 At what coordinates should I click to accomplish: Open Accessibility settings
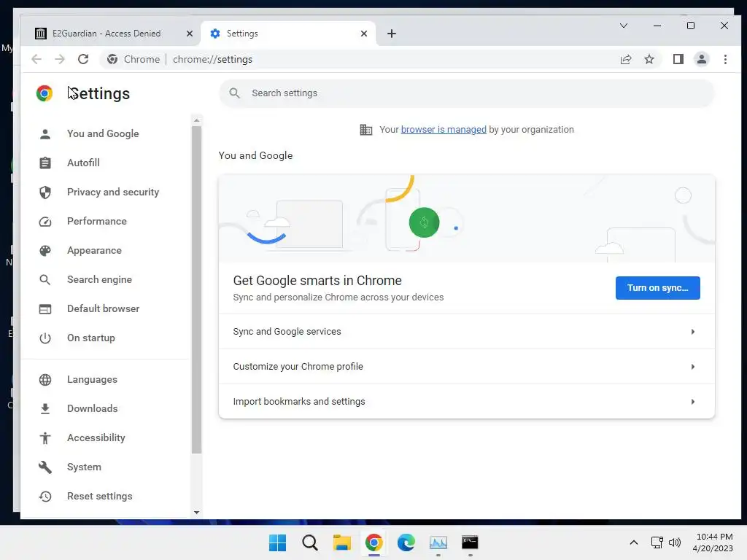(96, 438)
